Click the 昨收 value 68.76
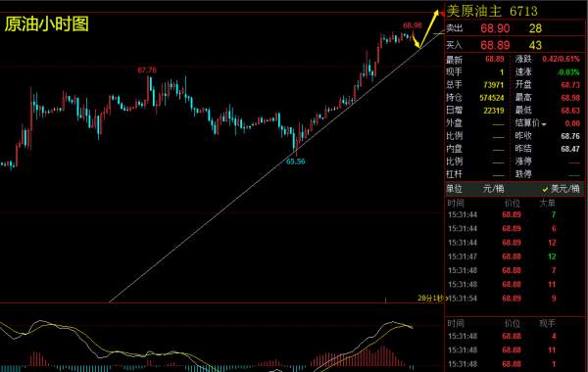Screen dimensions: 588x372 click(x=570, y=136)
